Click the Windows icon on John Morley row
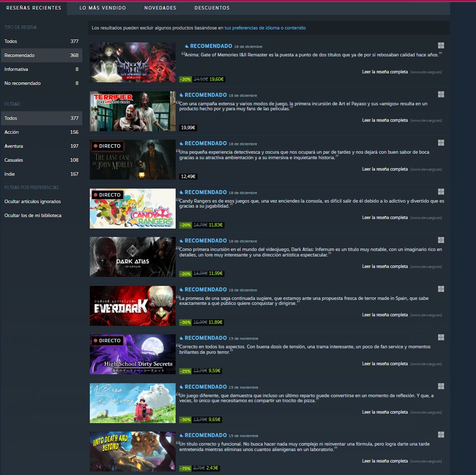This screenshot has height=475, width=476. pos(441,143)
